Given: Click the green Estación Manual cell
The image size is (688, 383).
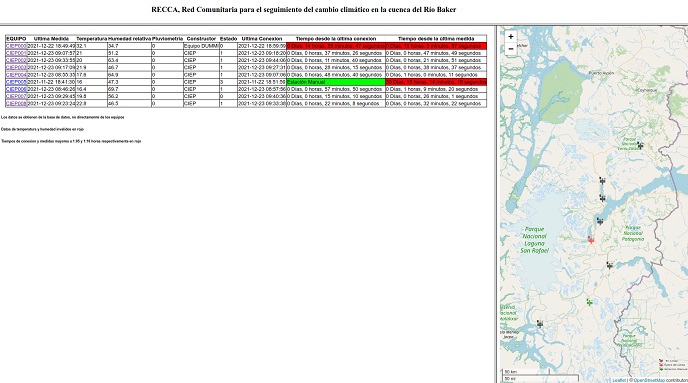Looking at the screenshot, I should (x=336, y=82).
